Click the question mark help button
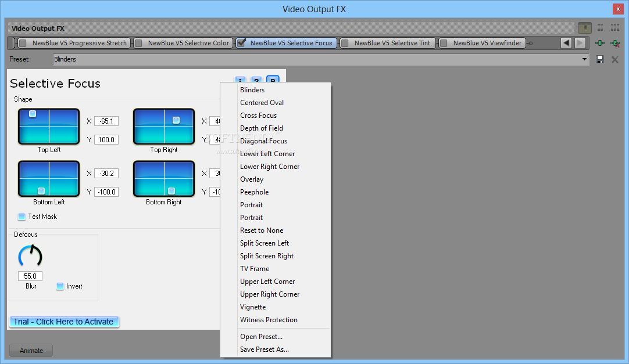The height and width of the screenshot is (364, 629). click(256, 80)
